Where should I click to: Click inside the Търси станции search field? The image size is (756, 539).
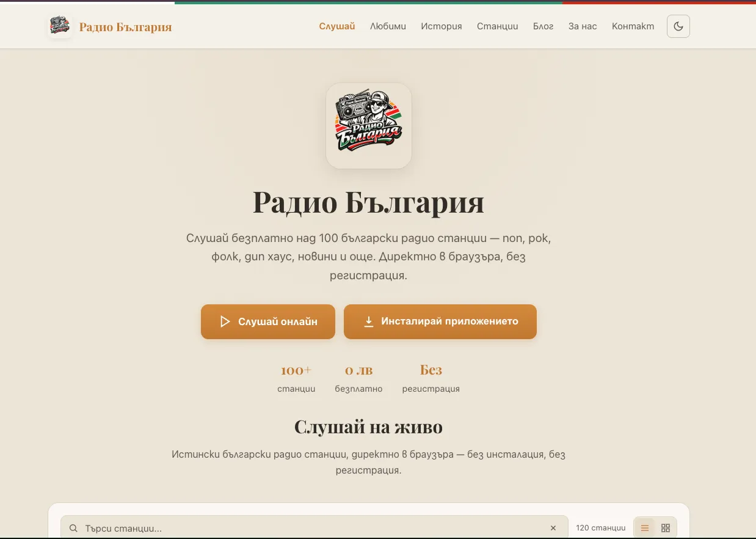pyautogui.click(x=314, y=528)
